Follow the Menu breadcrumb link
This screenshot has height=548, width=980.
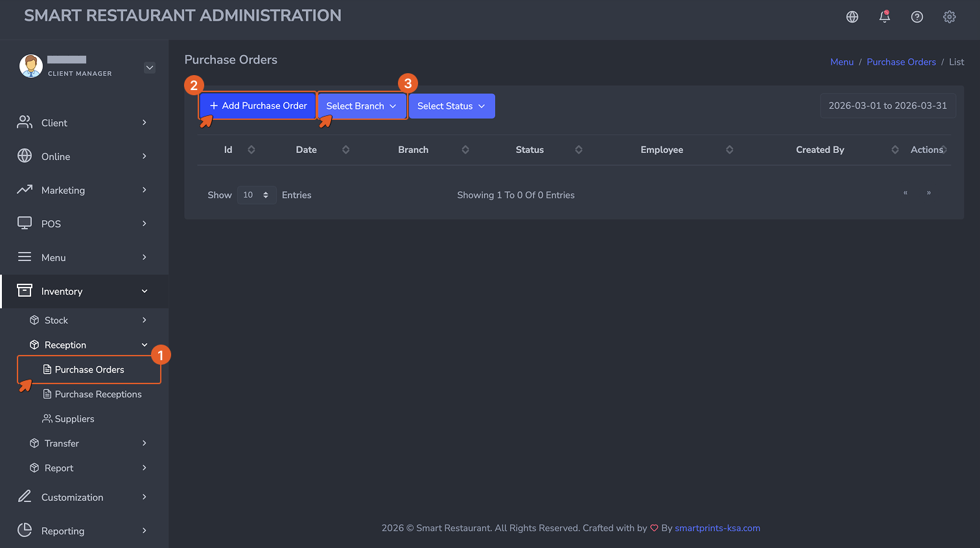pos(842,62)
